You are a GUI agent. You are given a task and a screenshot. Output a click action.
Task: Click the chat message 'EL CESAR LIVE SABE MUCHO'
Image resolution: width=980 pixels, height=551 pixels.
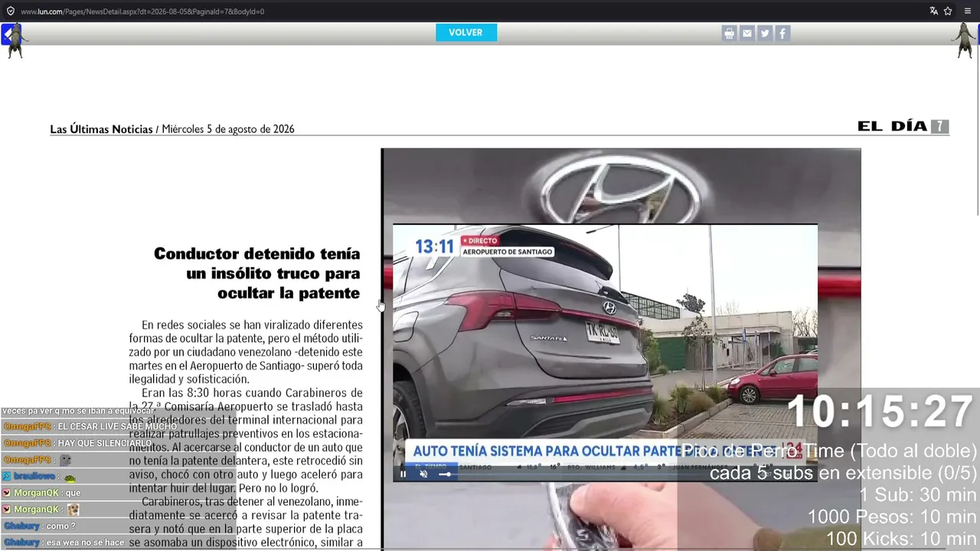tap(117, 427)
